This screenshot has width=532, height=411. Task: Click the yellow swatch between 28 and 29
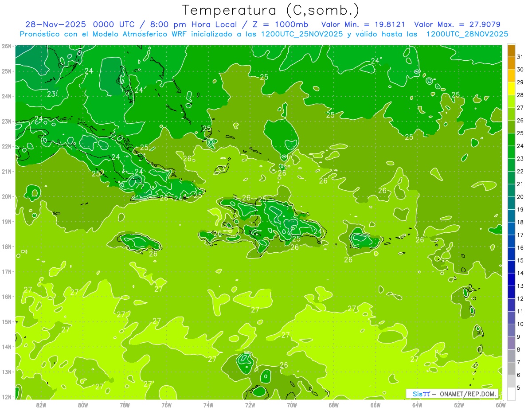[512, 89]
